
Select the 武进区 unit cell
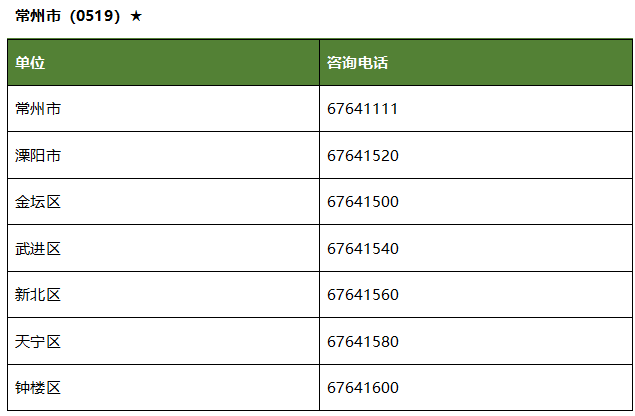(38, 248)
